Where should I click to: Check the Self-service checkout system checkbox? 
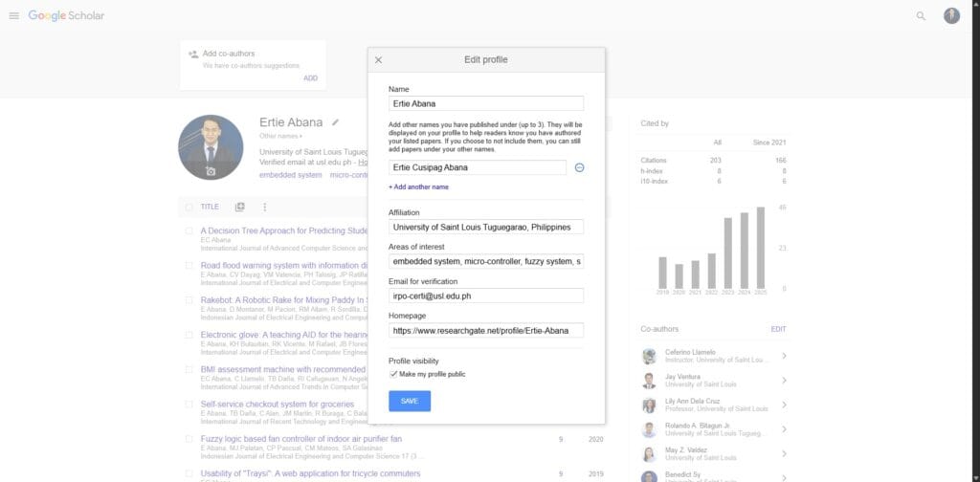click(x=189, y=404)
